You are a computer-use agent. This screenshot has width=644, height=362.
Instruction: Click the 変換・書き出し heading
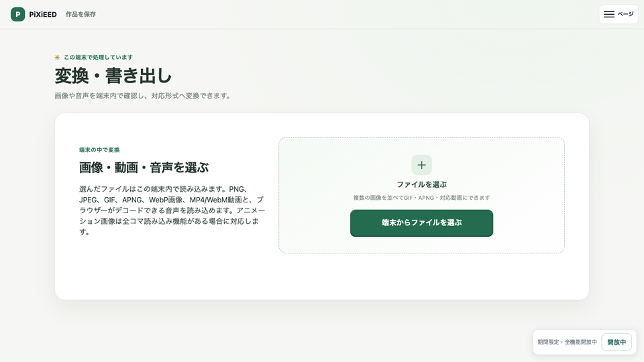[113, 76]
